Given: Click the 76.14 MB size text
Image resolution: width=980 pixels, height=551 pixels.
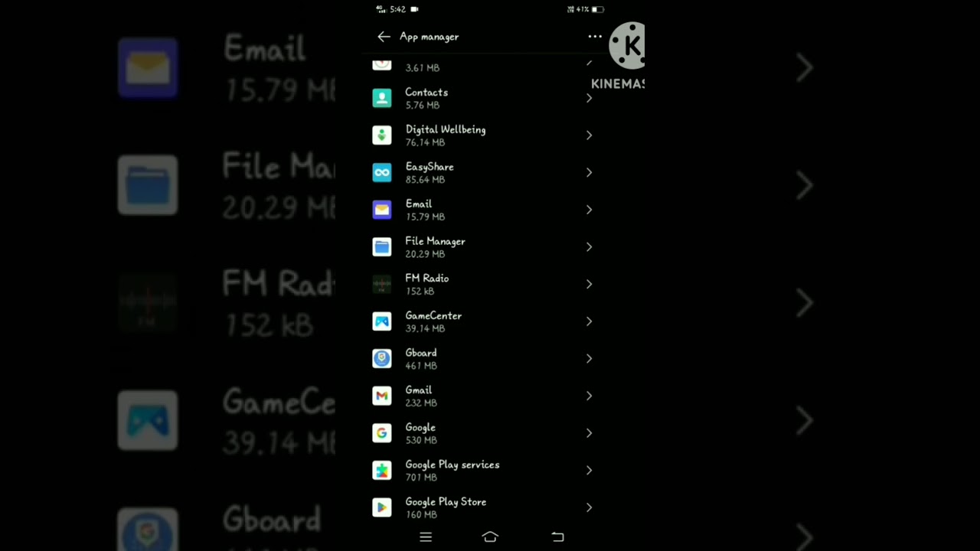Looking at the screenshot, I should (x=425, y=142).
